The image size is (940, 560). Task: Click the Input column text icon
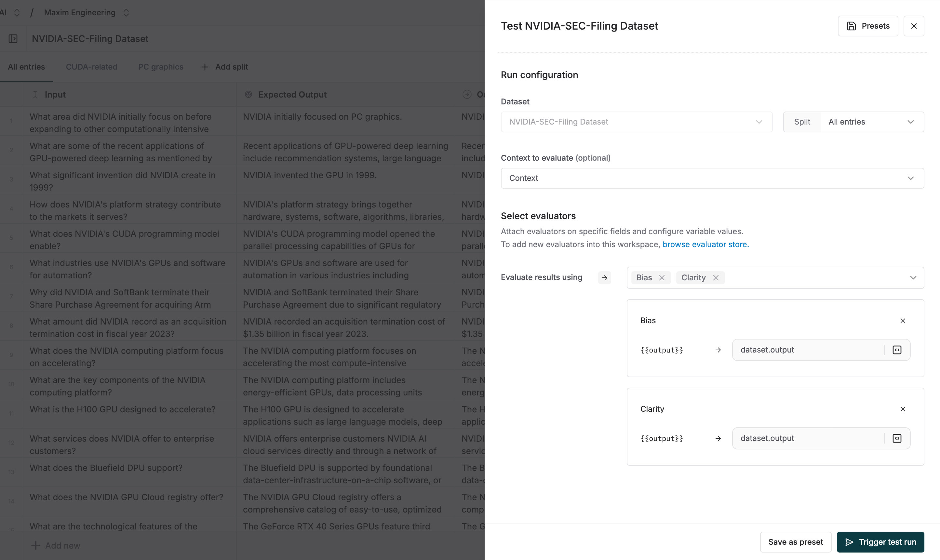coord(35,94)
